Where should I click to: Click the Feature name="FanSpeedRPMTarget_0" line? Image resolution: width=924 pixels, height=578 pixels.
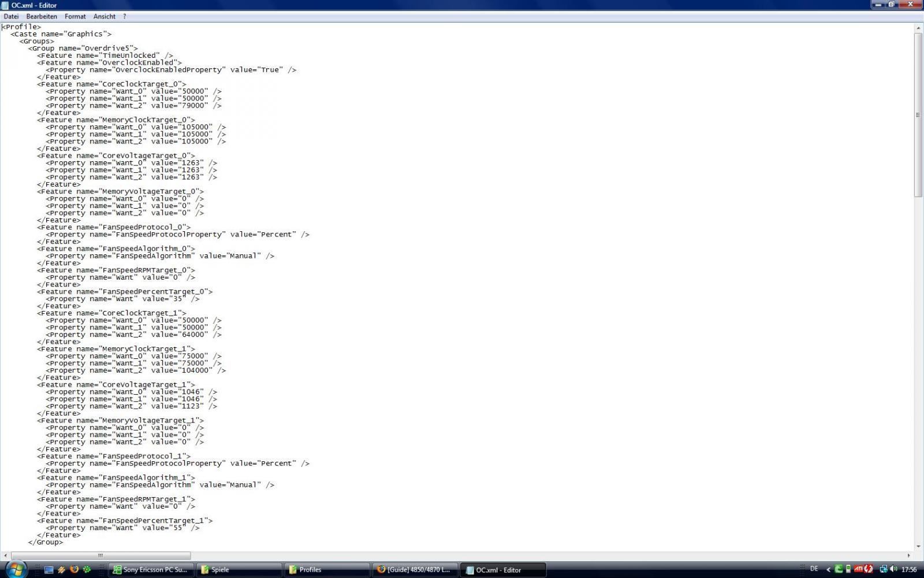pyautogui.click(x=116, y=271)
